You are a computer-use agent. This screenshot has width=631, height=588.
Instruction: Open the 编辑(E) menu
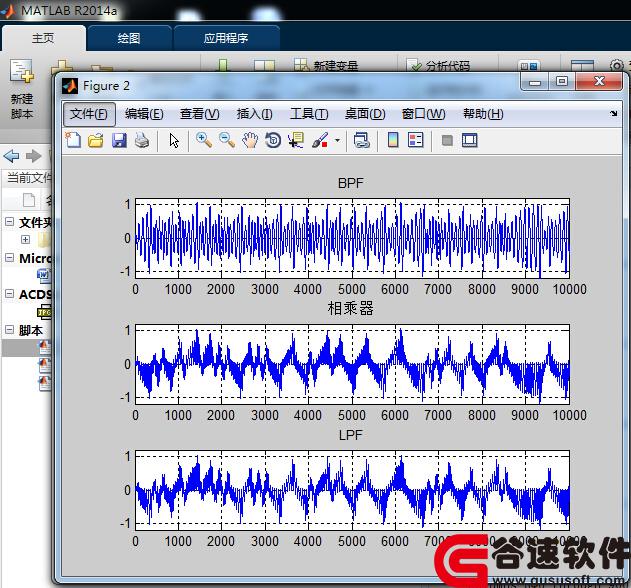pyautogui.click(x=144, y=114)
